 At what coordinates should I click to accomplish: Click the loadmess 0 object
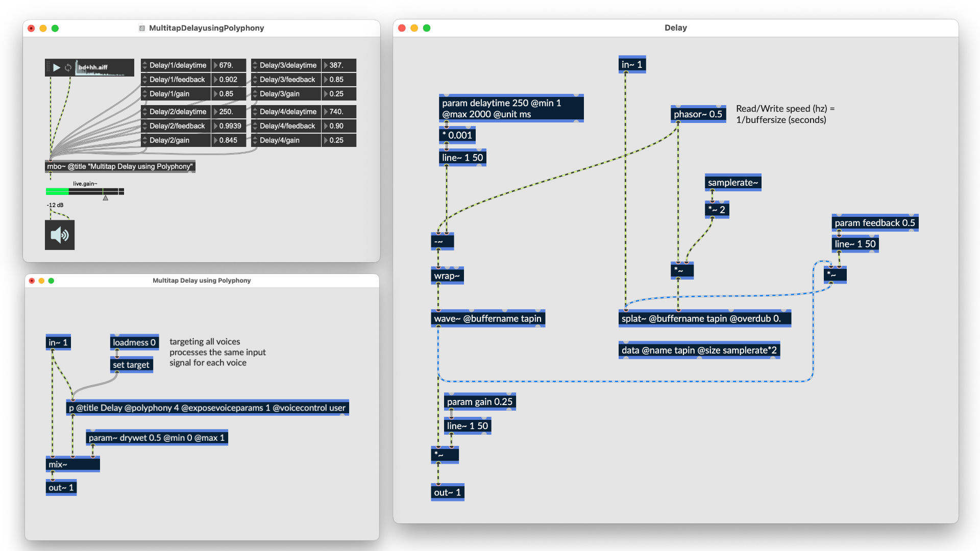[134, 342]
